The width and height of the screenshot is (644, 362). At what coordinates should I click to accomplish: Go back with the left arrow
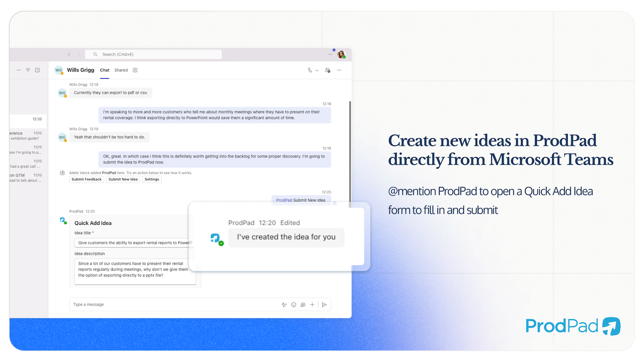69,54
